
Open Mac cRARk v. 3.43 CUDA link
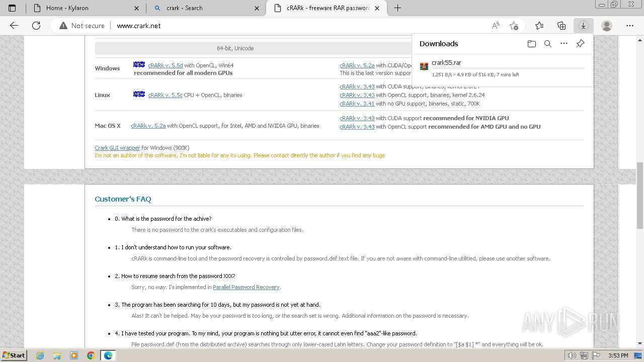[x=357, y=118]
